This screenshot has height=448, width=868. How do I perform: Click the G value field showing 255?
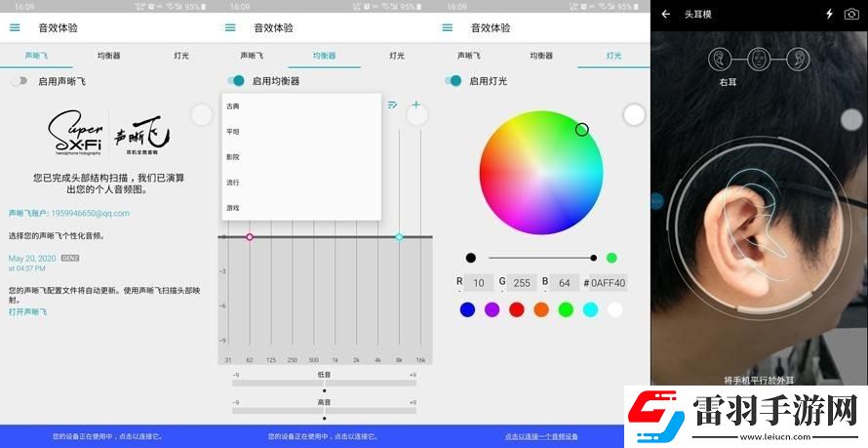522,283
